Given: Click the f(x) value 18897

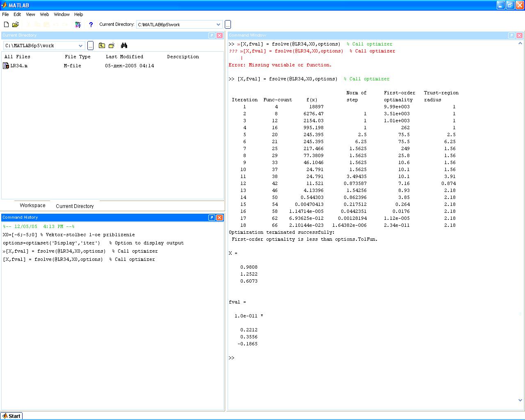Looking at the screenshot, I should 316,107.
